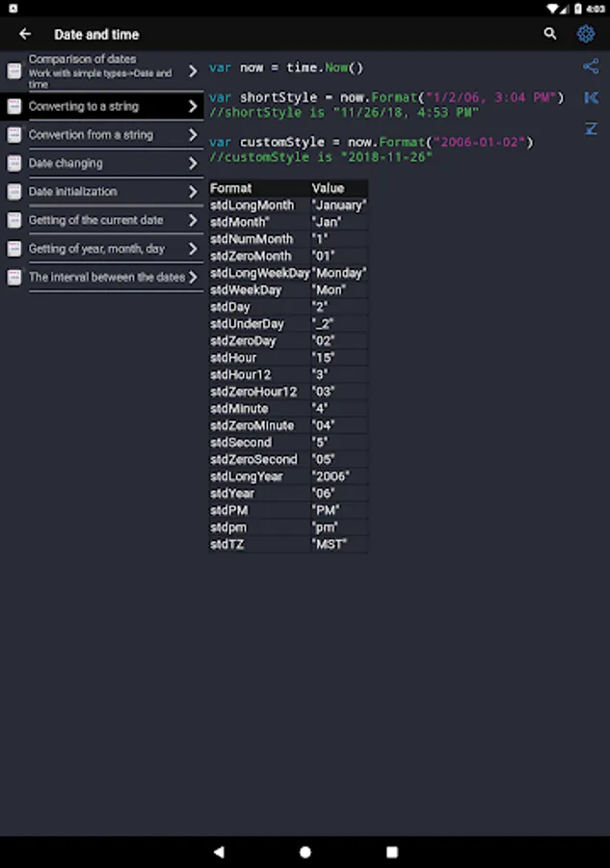610x868 pixels.
Task: Open settings via the gear icon
Action: [x=586, y=34]
